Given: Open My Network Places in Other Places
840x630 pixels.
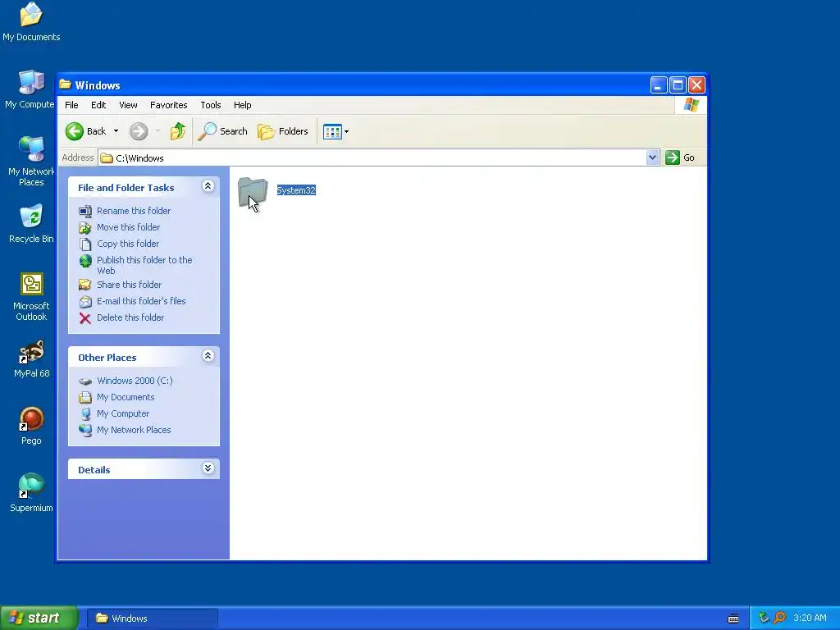Looking at the screenshot, I should coord(134,430).
